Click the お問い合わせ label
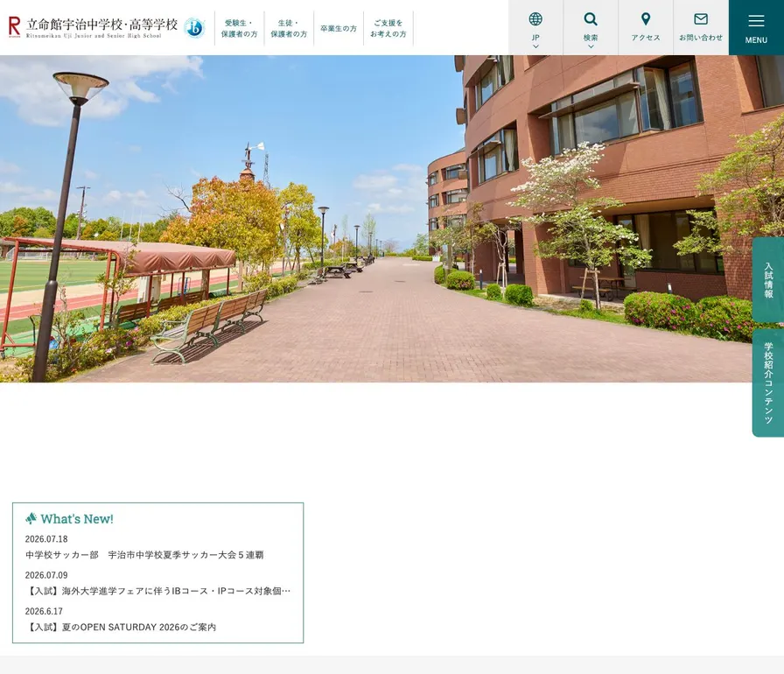 (x=701, y=38)
